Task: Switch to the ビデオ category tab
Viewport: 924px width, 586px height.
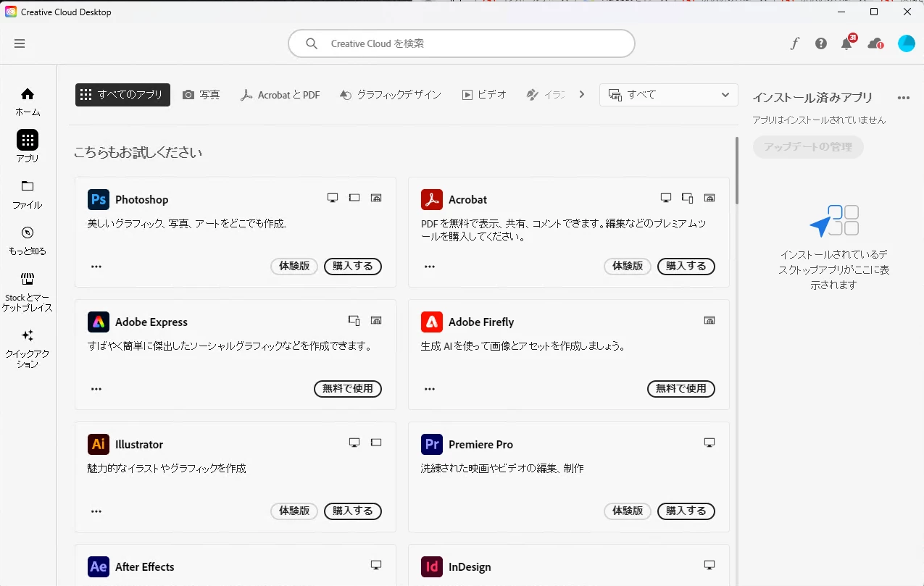Action: point(484,95)
